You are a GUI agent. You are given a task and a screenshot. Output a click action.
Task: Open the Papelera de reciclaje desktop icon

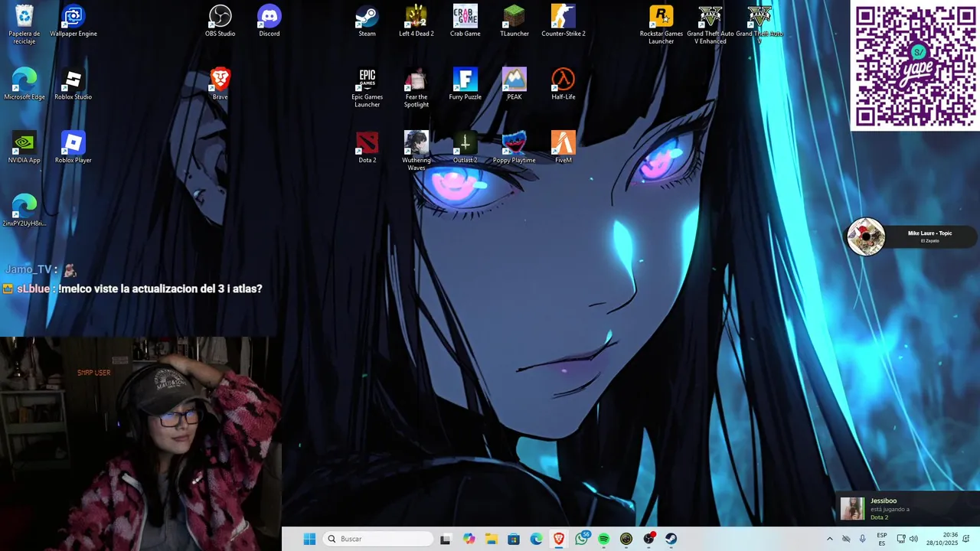[x=24, y=24]
